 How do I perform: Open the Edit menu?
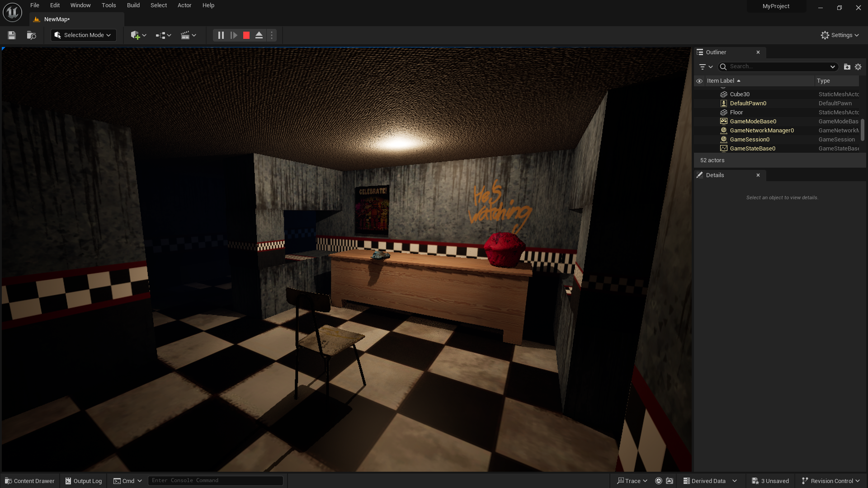(x=55, y=5)
